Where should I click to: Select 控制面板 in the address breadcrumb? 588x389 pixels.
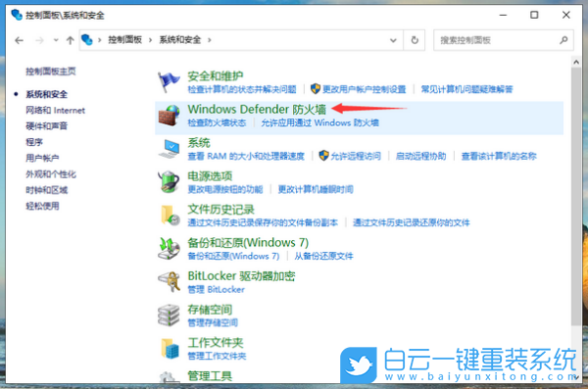click(124, 40)
